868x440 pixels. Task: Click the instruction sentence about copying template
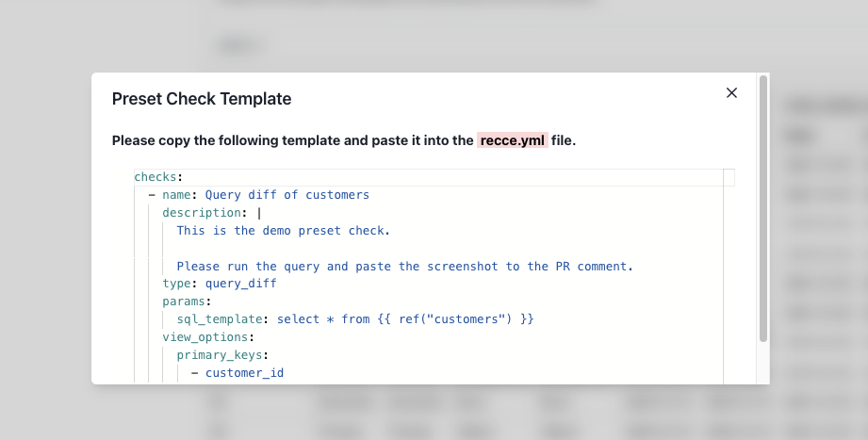pyautogui.click(x=292, y=140)
